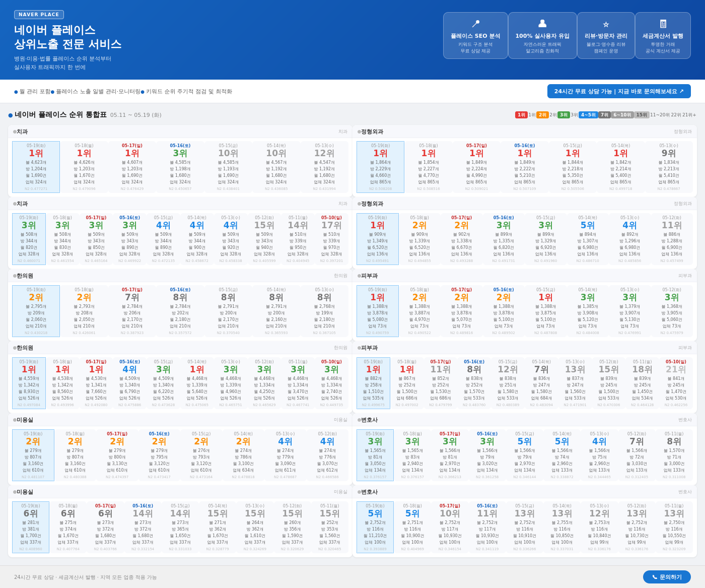The width and height of the screenshot is (705, 588).
Task: Select the 변호사 5위 card with 월 11,210건
Action: 375,527
